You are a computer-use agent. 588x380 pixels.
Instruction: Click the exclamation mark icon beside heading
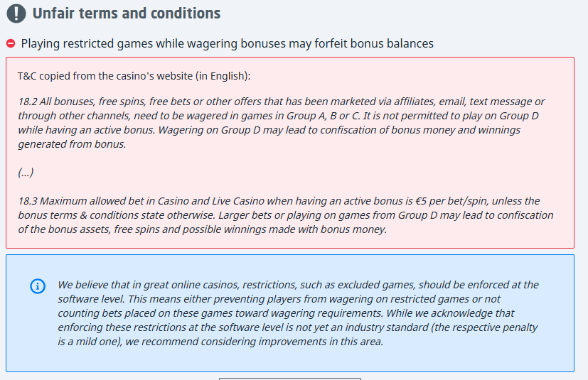pyautogui.click(x=16, y=13)
